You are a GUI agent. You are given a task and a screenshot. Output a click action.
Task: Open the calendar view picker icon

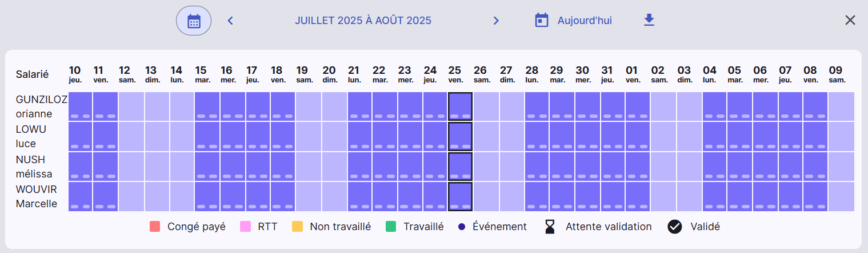194,21
